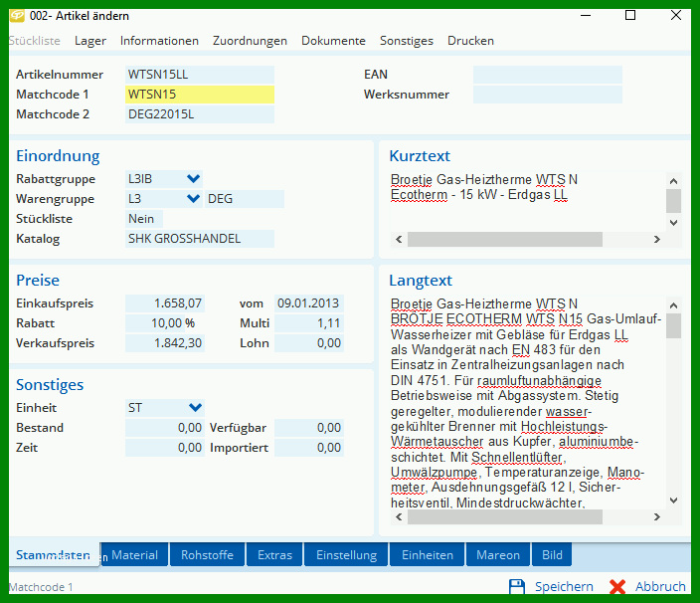Click the Importiert field

(x=309, y=448)
